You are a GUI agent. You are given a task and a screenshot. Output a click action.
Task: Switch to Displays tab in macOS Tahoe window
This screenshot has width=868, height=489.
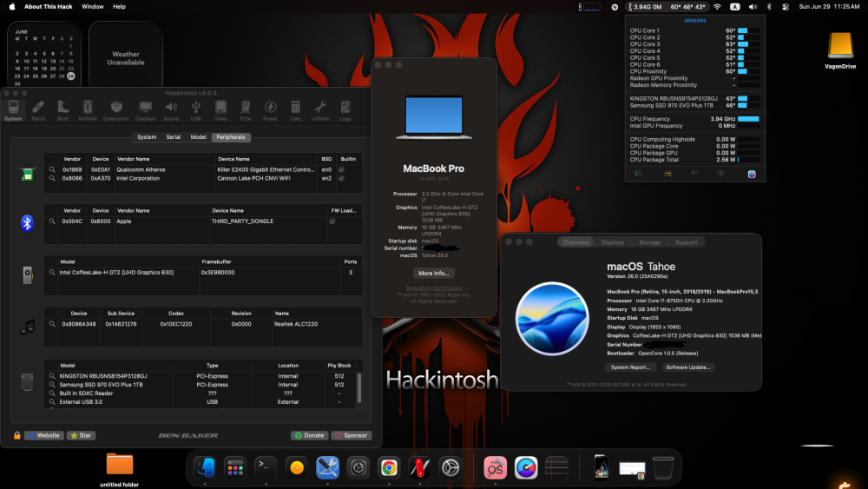click(x=612, y=242)
